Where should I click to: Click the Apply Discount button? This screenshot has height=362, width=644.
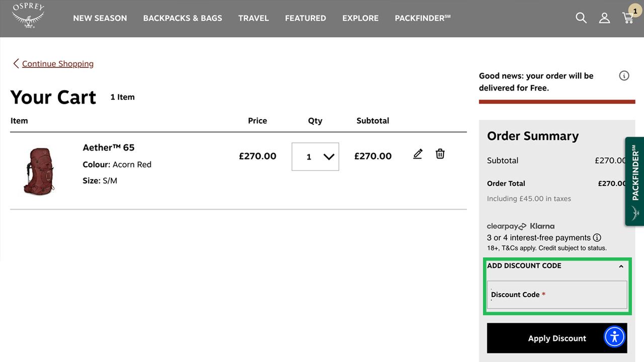(557, 338)
